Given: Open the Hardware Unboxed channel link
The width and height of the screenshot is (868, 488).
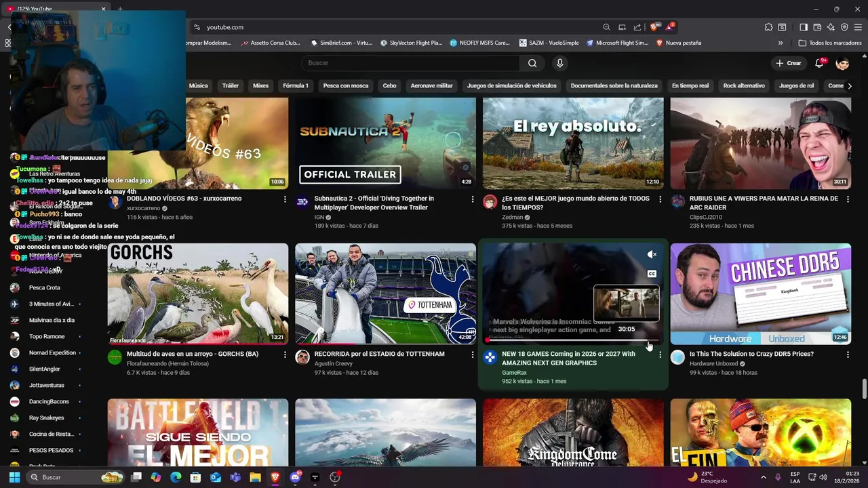Looking at the screenshot, I should (x=713, y=364).
